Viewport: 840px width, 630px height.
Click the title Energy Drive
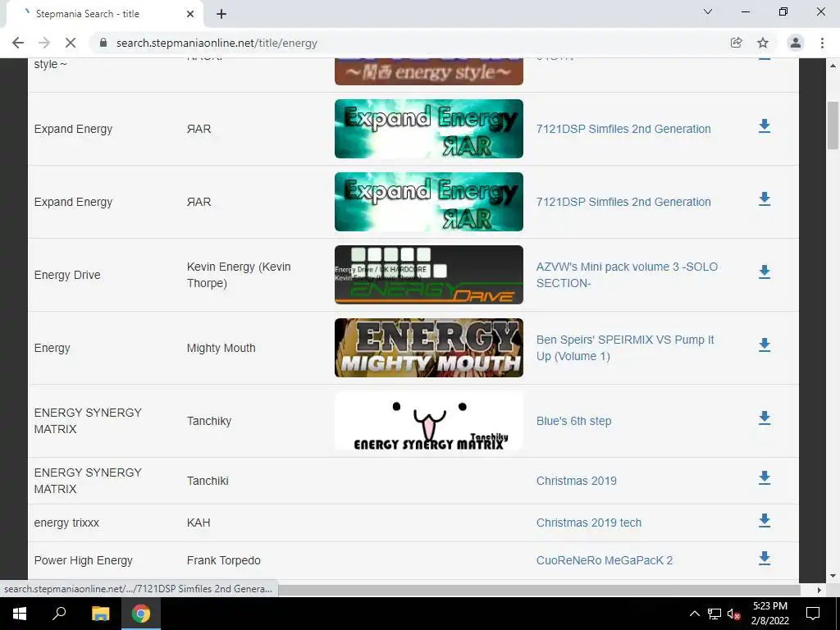[x=67, y=276]
